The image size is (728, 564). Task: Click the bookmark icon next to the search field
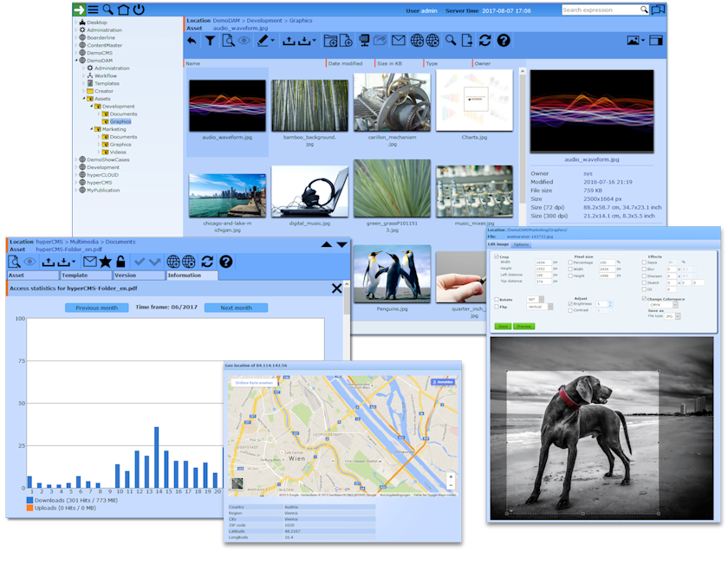point(658,10)
